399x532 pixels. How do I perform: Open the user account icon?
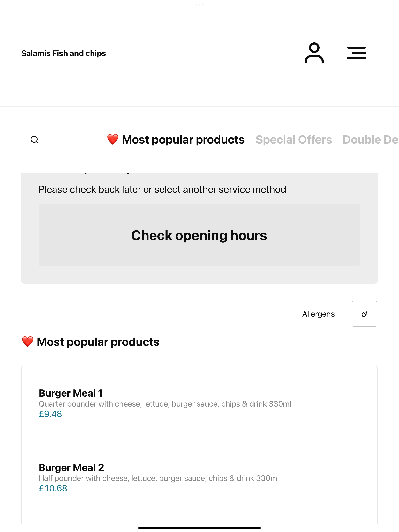tap(314, 53)
